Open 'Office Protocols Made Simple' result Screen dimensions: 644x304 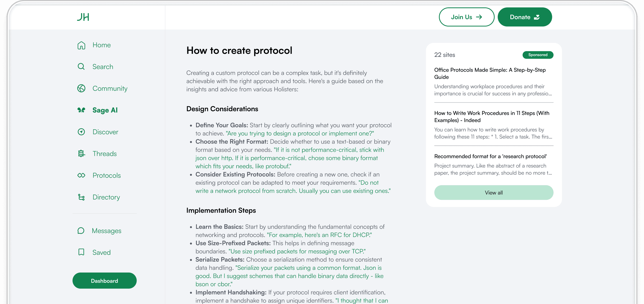point(490,73)
